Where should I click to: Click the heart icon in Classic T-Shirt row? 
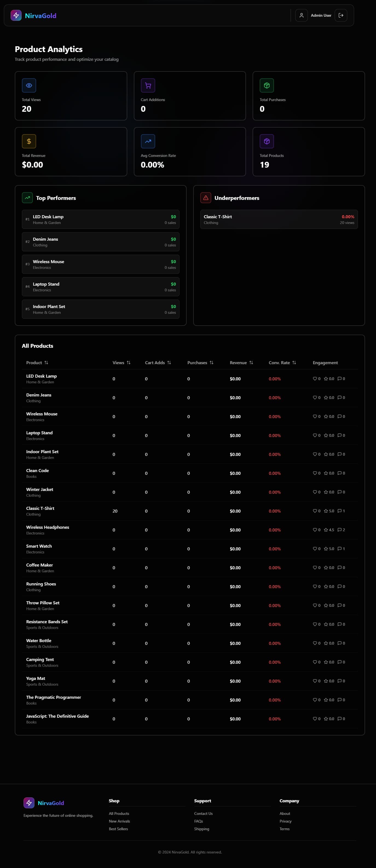tap(315, 511)
